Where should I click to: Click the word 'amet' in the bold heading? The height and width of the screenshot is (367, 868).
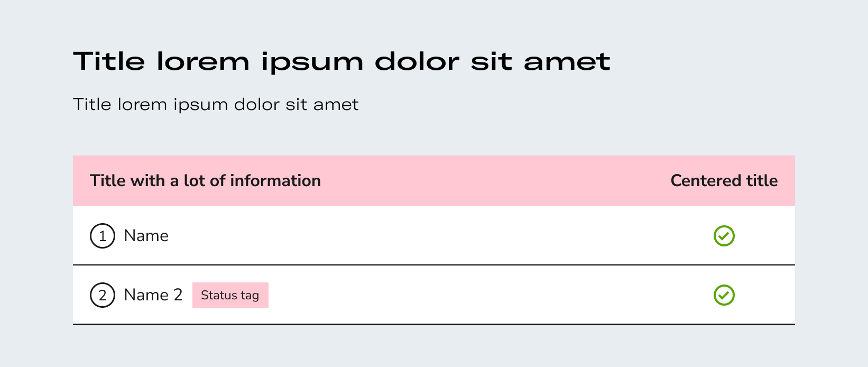click(567, 62)
